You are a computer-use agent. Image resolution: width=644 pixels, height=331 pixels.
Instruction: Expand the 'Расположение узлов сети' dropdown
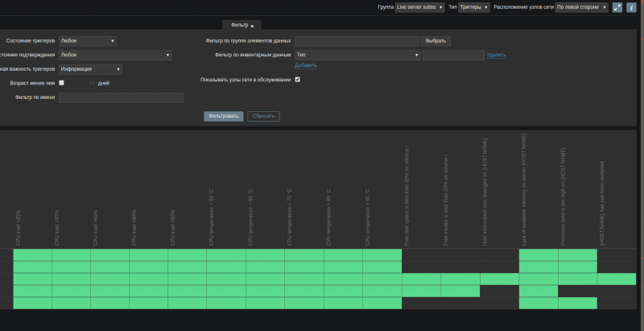(581, 7)
